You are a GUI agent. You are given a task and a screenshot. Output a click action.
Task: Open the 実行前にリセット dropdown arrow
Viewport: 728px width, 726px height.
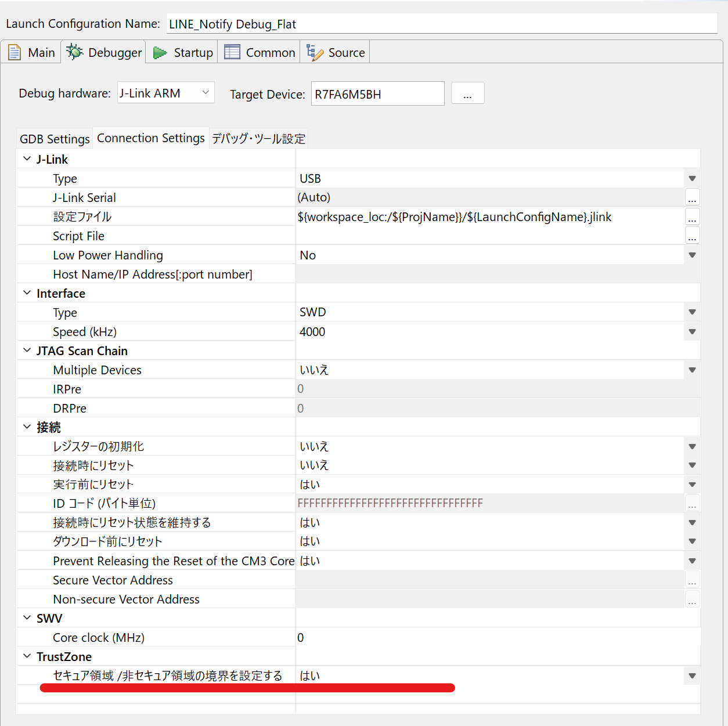[x=692, y=484]
